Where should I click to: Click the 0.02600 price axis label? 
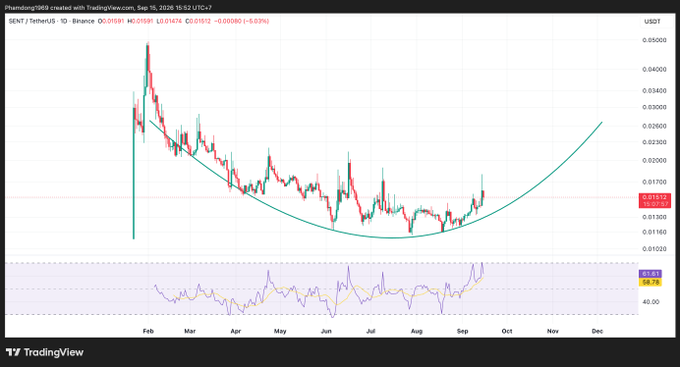[x=654, y=126]
